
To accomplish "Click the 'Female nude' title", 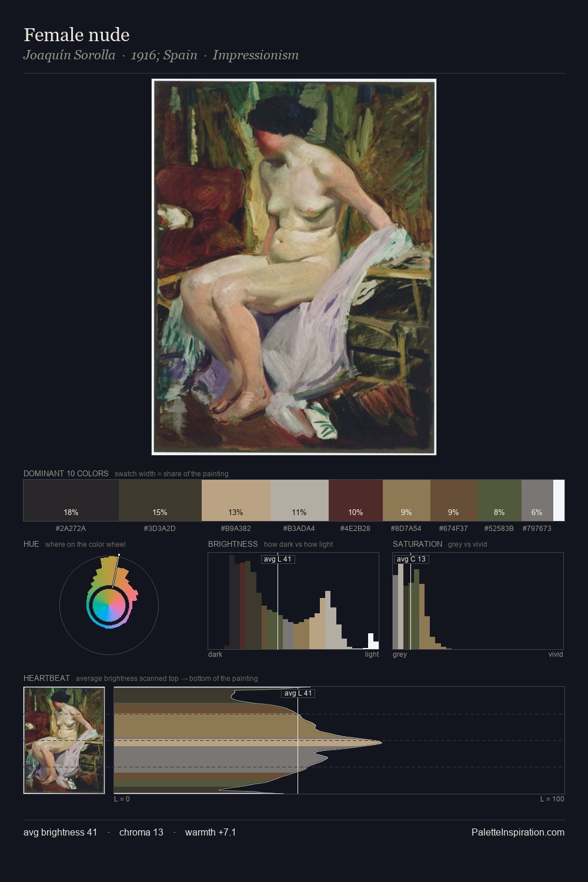I will (x=76, y=35).
